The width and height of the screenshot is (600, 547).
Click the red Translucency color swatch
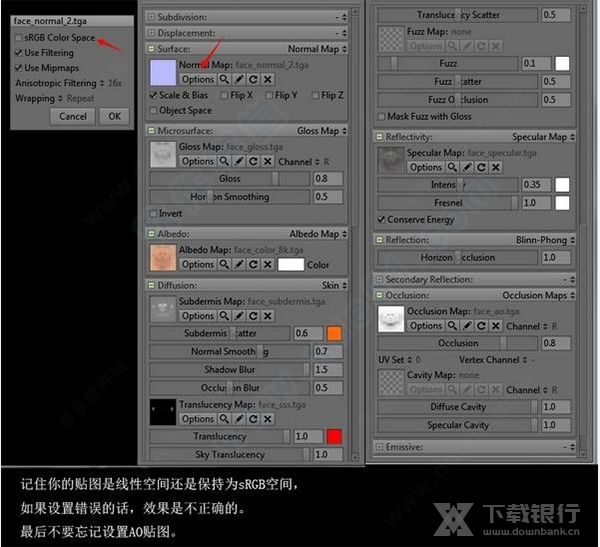click(333, 437)
